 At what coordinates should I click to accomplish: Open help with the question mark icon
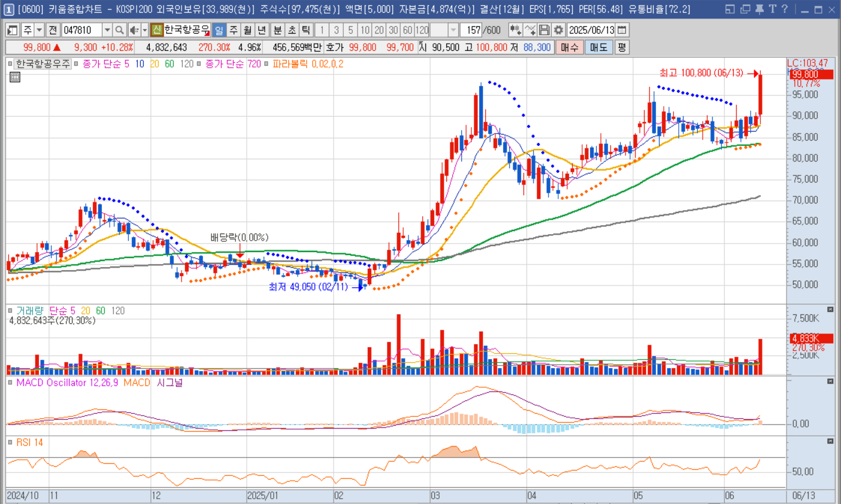coord(784,9)
